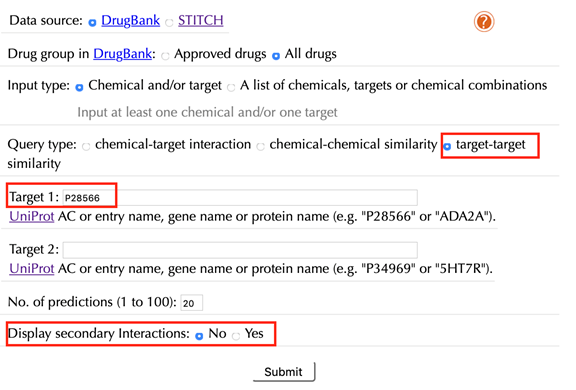Viewport: 576px width, 390px height.
Task: Select target-target similarity query type
Action: 447,147
